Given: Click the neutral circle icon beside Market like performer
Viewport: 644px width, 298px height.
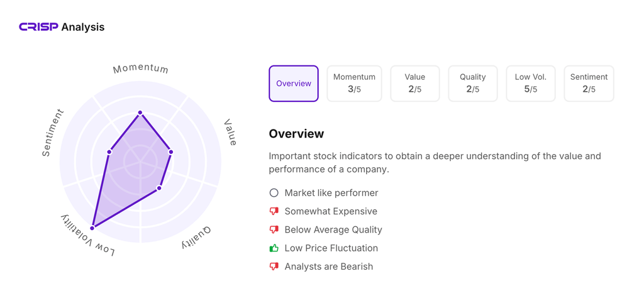Looking at the screenshot, I should tap(274, 193).
